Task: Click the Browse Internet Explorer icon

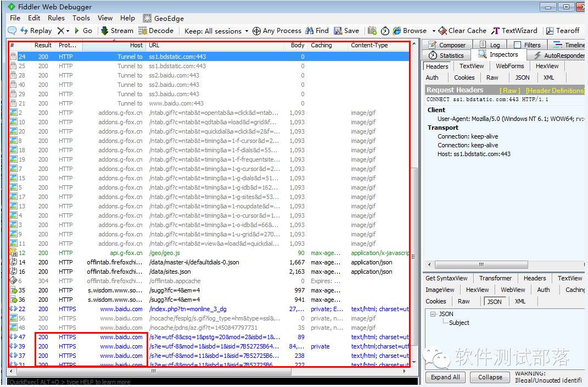Action: point(397,31)
